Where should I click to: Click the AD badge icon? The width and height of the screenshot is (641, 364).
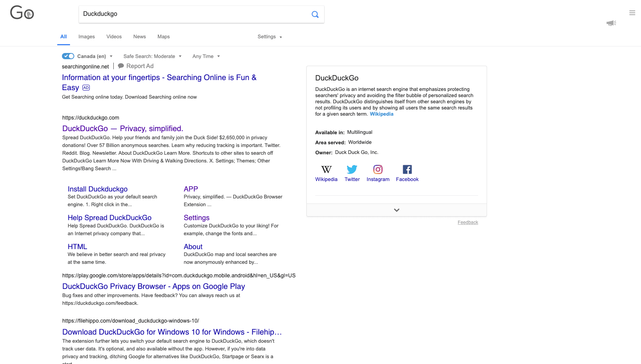point(86,88)
